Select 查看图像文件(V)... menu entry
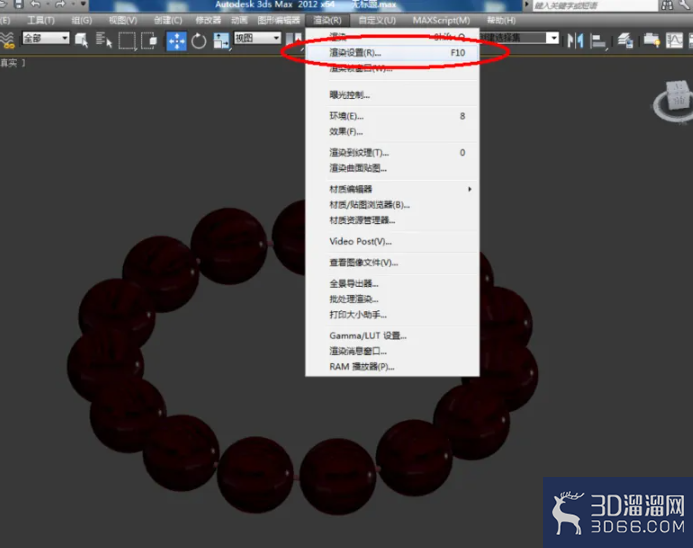This screenshot has height=548, width=693. click(x=392, y=263)
